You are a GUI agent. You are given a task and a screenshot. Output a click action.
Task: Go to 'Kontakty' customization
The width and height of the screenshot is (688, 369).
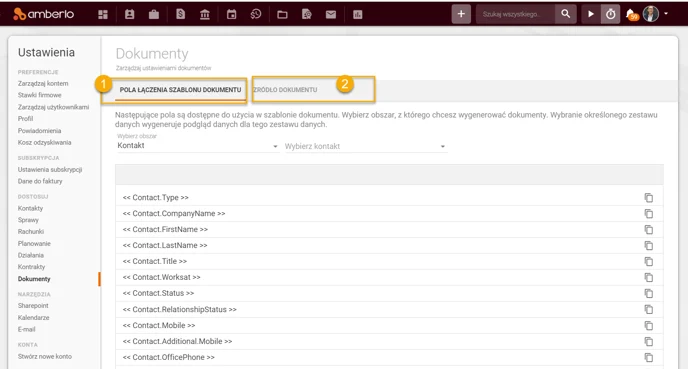(30, 208)
